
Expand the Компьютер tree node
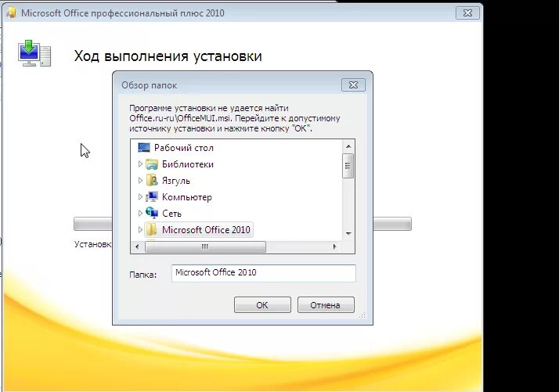[x=140, y=196]
